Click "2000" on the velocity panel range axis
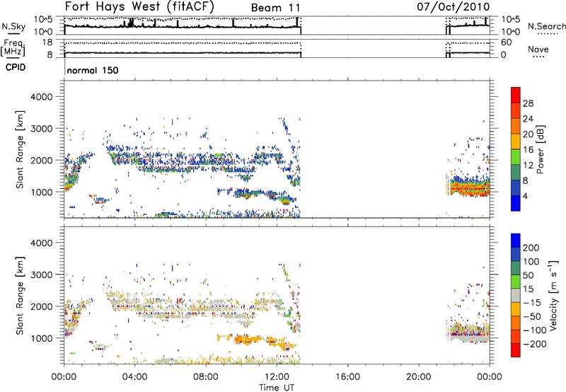566x392 pixels. 41,306
